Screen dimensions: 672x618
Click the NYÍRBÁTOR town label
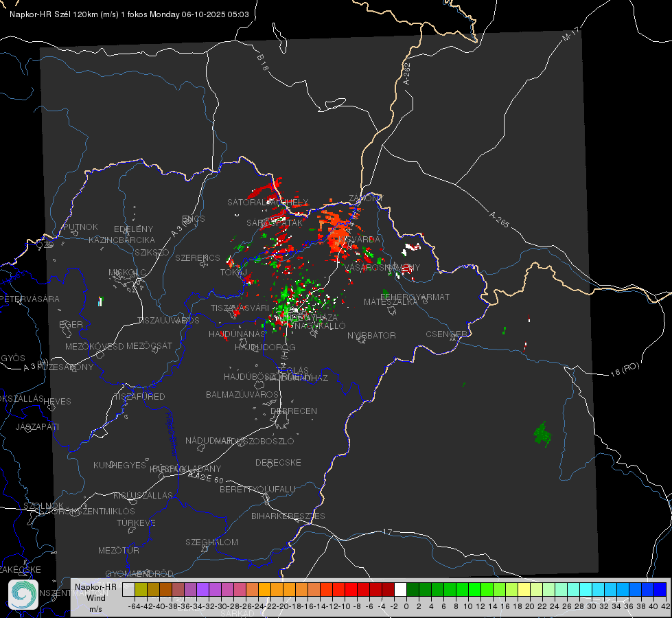pos(371,335)
